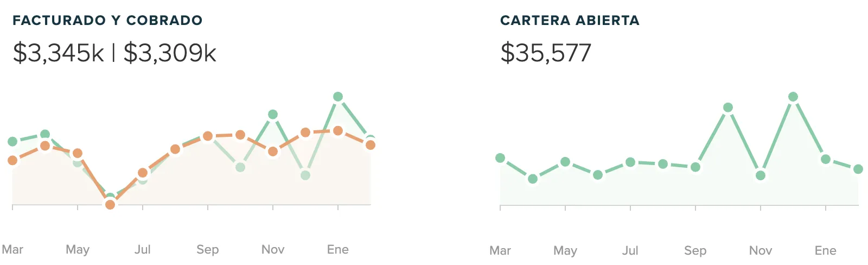Screen dimensions: 868x265
Task: Click the May axis label under the Facturado chart
Action: coord(78,249)
